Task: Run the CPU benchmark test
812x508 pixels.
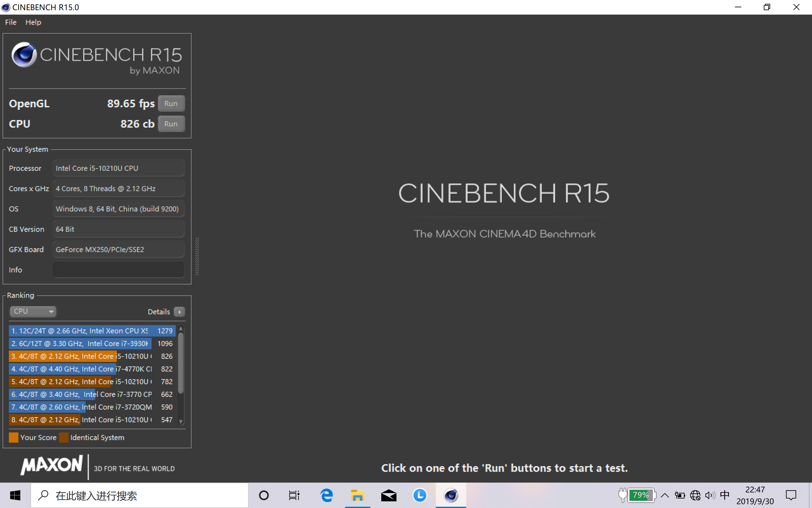Action: [171, 124]
